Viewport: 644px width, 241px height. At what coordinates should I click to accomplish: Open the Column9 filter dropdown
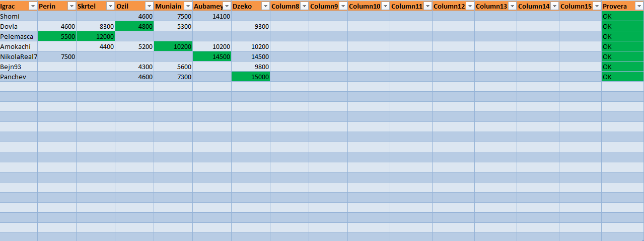[x=343, y=6]
